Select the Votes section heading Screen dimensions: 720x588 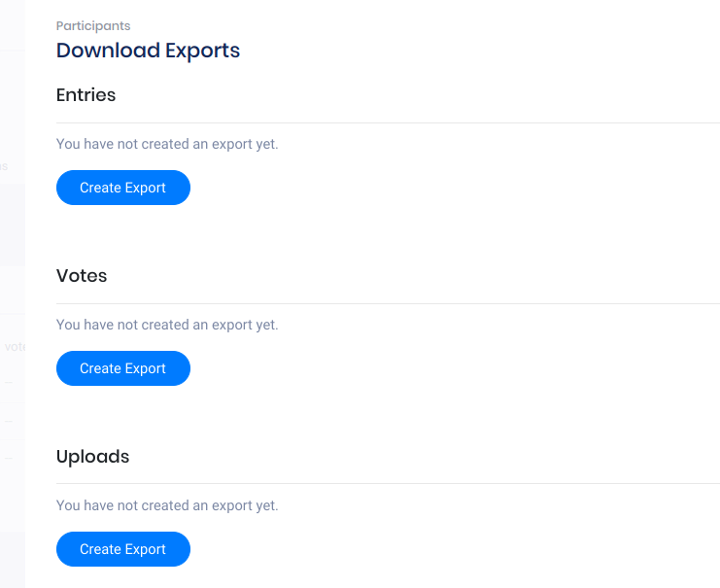point(82,276)
